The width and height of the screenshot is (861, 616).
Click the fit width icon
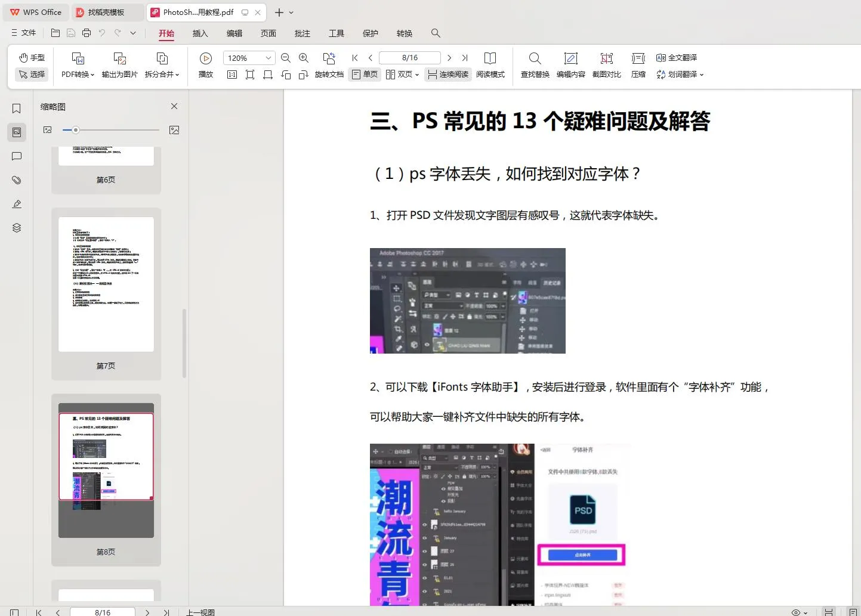click(x=268, y=75)
